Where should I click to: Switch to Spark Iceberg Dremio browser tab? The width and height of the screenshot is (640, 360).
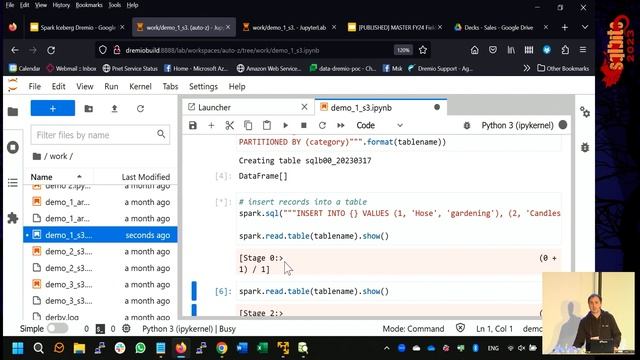78,27
